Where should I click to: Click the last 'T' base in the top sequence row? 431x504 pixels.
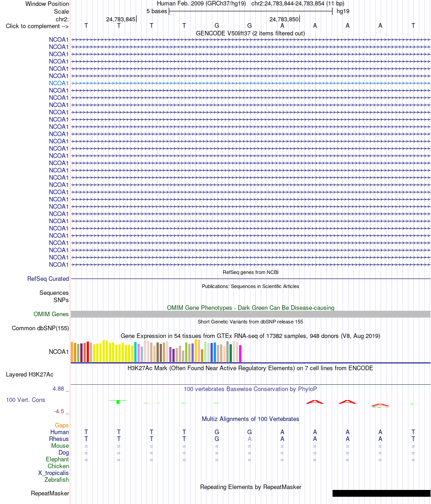[413, 26]
